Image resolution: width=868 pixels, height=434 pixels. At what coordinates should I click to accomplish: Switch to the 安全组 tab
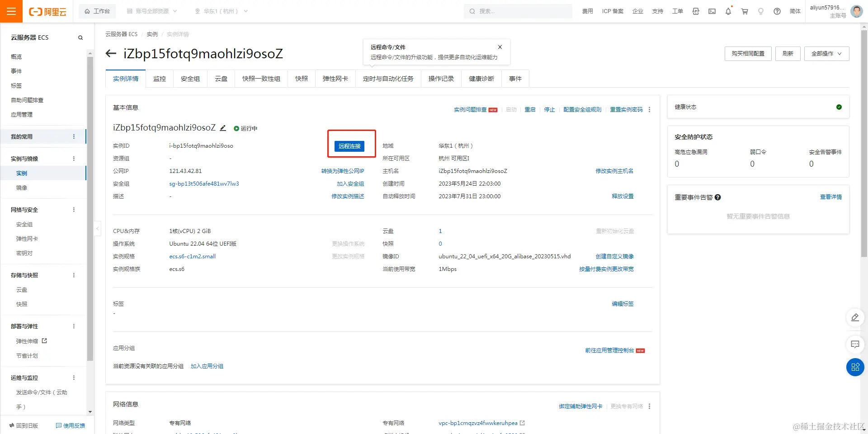coord(190,79)
